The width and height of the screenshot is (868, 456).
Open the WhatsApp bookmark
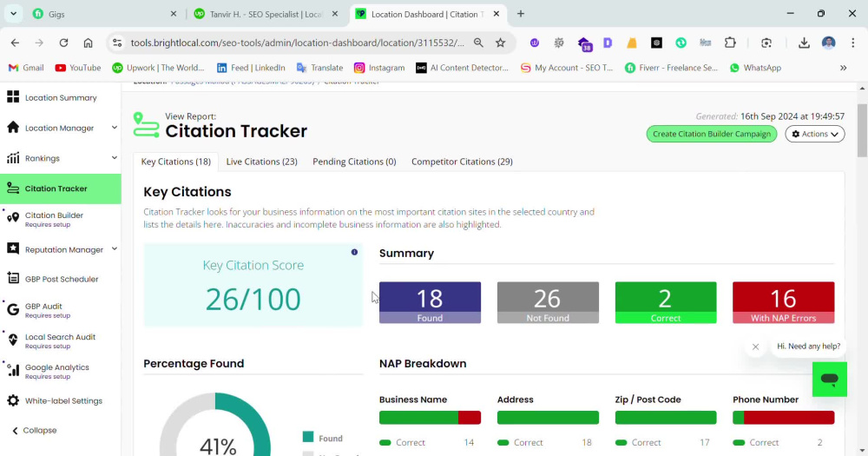point(755,68)
